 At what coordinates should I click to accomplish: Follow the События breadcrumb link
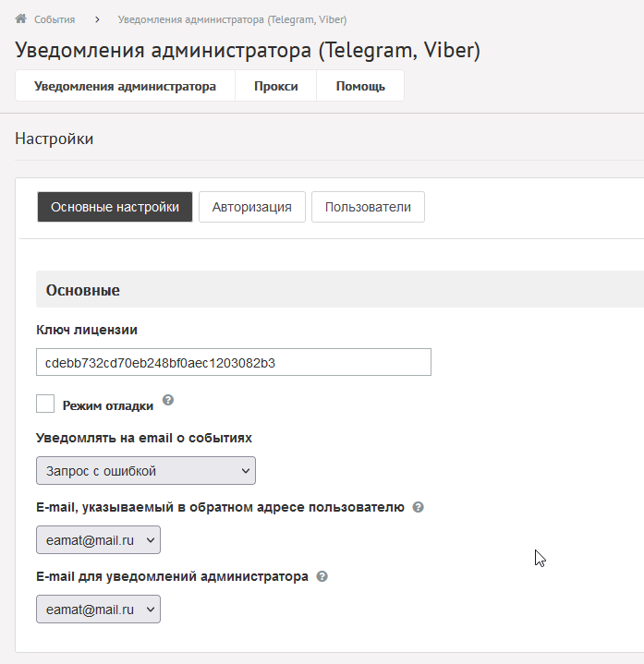[55, 19]
